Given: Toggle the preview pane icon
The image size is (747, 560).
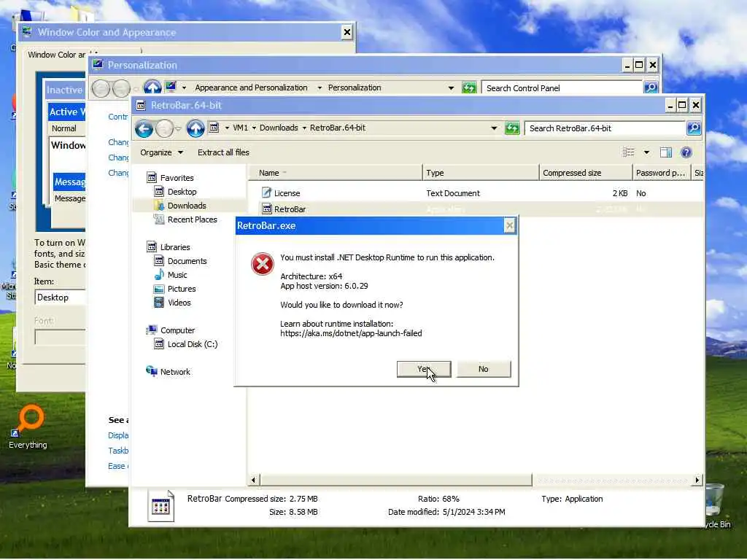Looking at the screenshot, I should pos(666,152).
